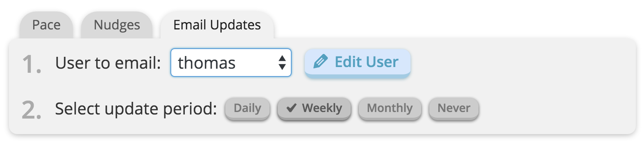Open the Nudges tab
This screenshot has width=644, height=148.
coord(117,25)
